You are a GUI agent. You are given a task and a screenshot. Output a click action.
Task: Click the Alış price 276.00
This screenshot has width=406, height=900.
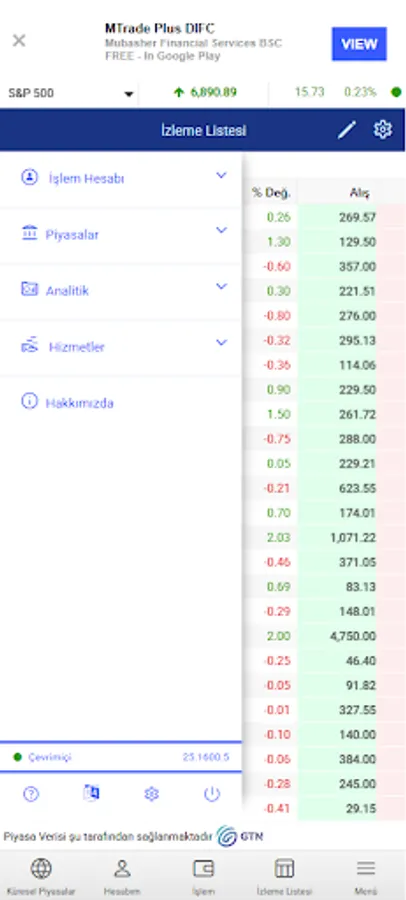click(x=357, y=316)
